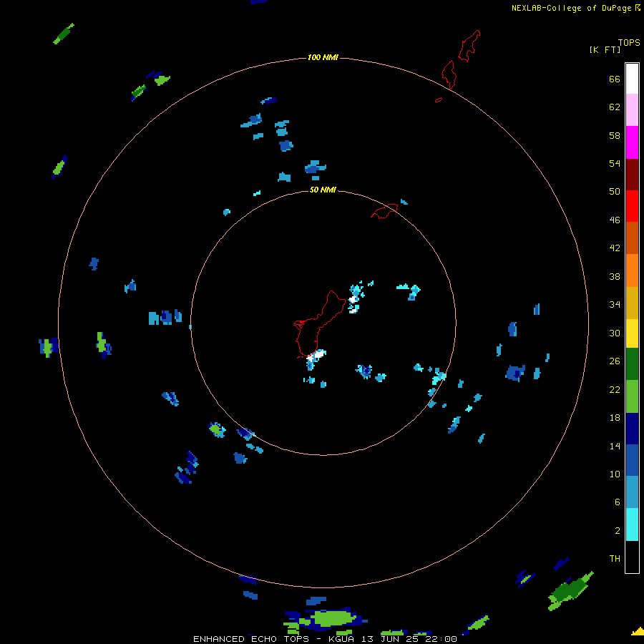Click the yellow legend swatch

(x=632, y=333)
